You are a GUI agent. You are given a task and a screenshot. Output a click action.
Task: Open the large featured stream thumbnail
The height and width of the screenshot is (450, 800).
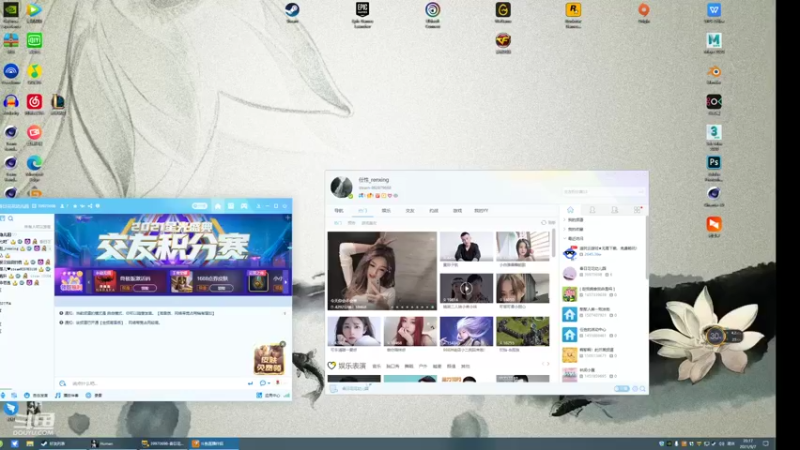[x=382, y=270]
